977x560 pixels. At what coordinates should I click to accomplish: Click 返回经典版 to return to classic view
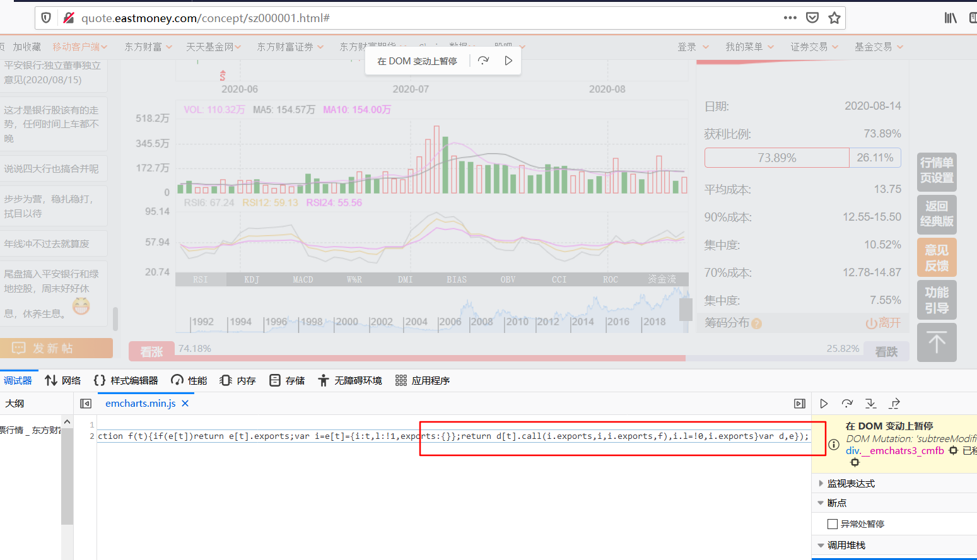937,214
